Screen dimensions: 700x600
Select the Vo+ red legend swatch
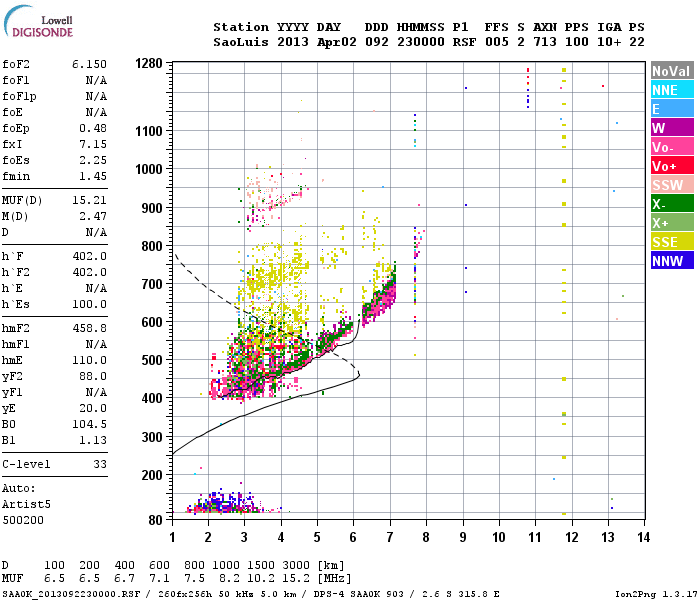point(672,166)
